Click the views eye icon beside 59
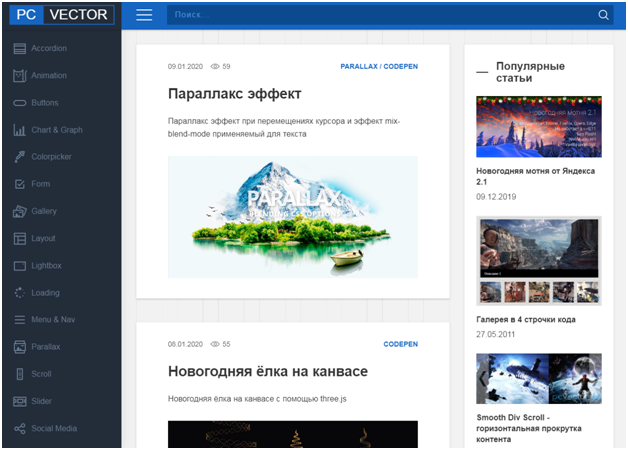Image resolution: width=628 pixels, height=450 pixels. coord(215,66)
